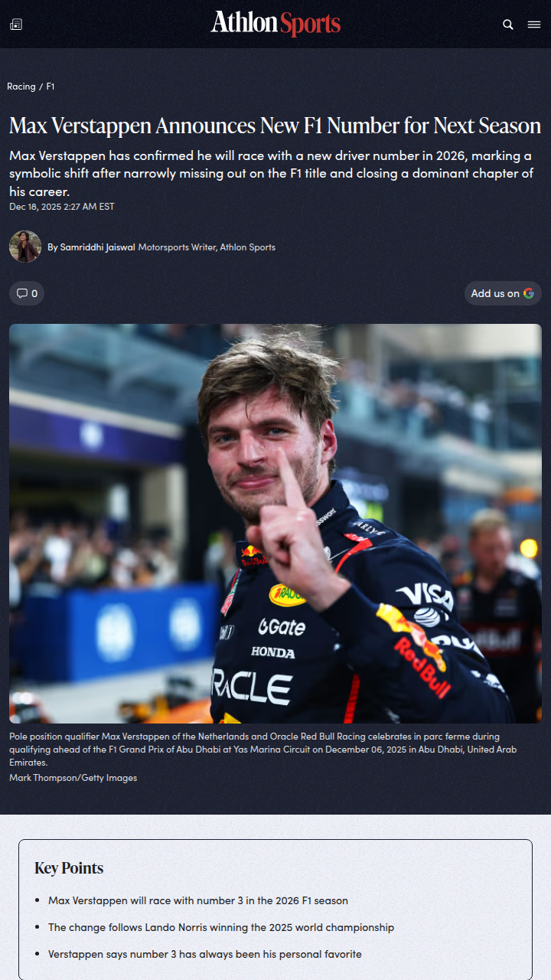Open the search magnifier icon
The image size is (551, 980).
tap(508, 24)
